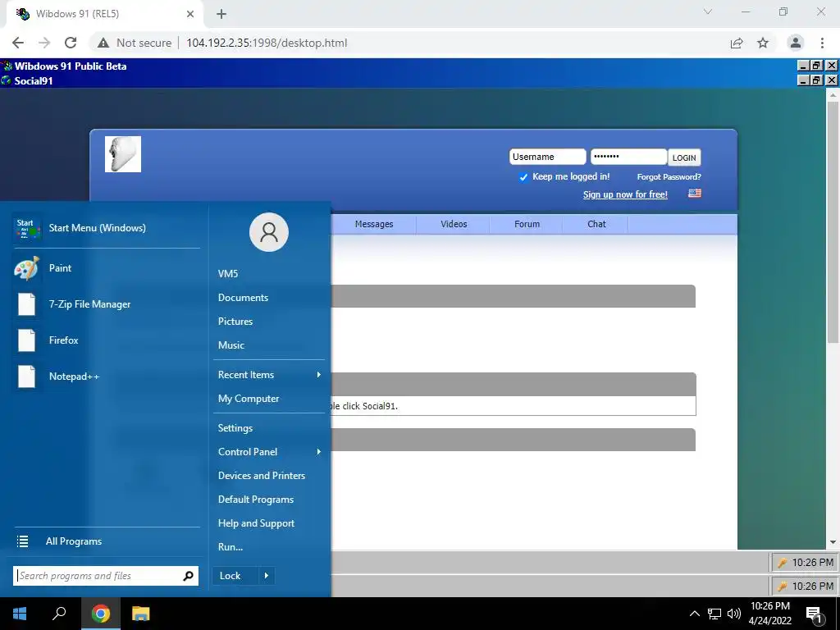Click the Username input field
Screen dimensions: 840x630
coord(547,157)
